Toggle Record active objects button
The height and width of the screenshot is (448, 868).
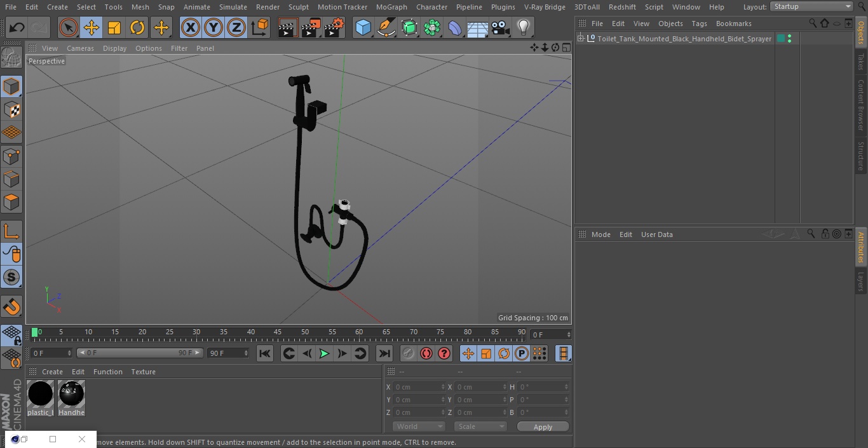[x=409, y=353]
